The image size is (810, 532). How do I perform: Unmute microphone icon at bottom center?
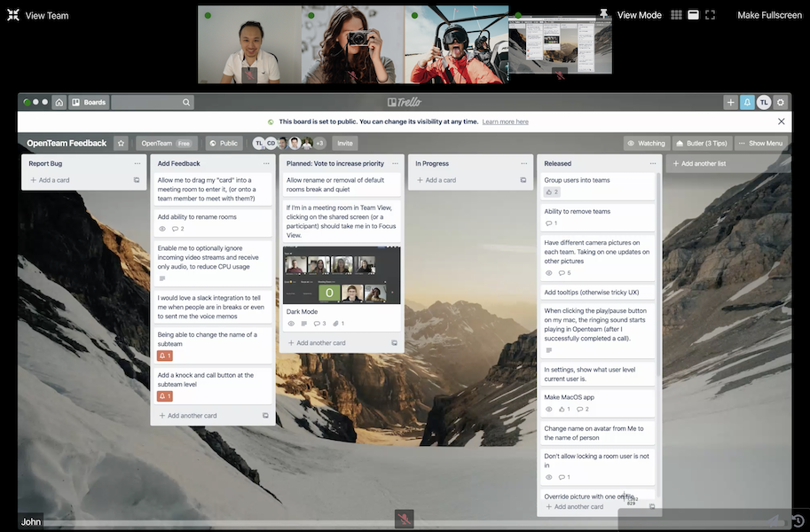(404, 519)
